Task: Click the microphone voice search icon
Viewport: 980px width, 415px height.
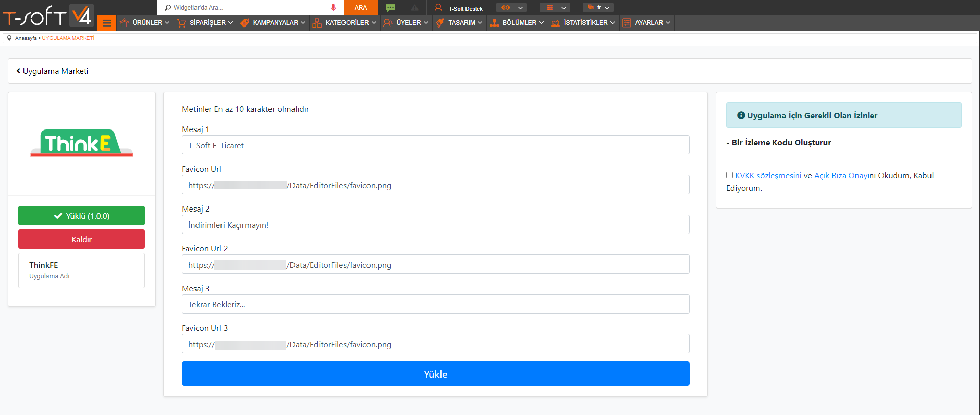Action: (x=333, y=8)
